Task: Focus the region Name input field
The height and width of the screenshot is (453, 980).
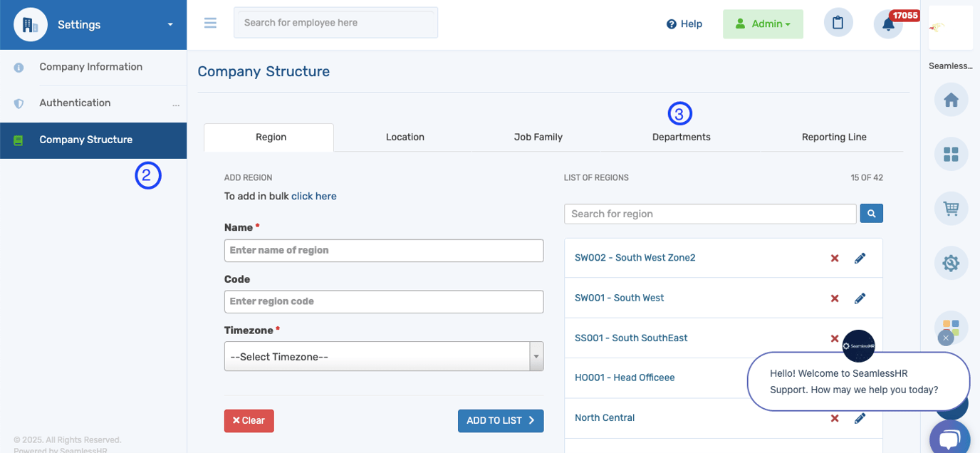Action: pyautogui.click(x=384, y=251)
